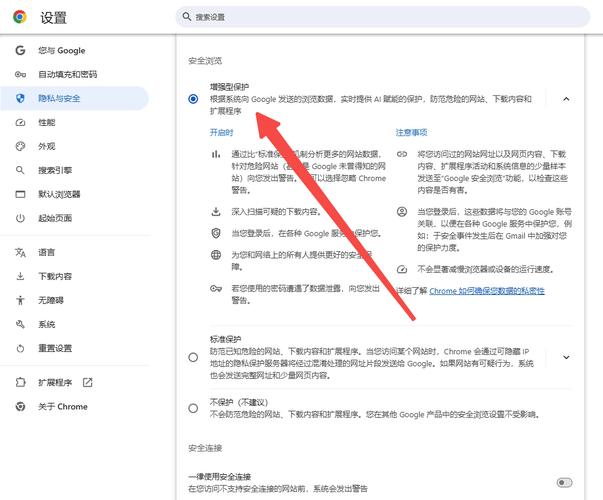
Task: Click the 安全浏览 section heading
Action: click(205, 61)
